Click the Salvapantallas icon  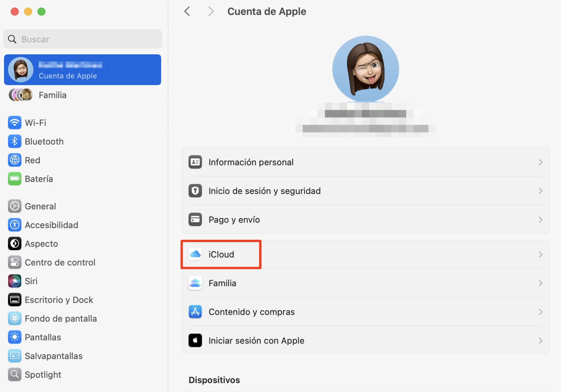(x=15, y=356)
